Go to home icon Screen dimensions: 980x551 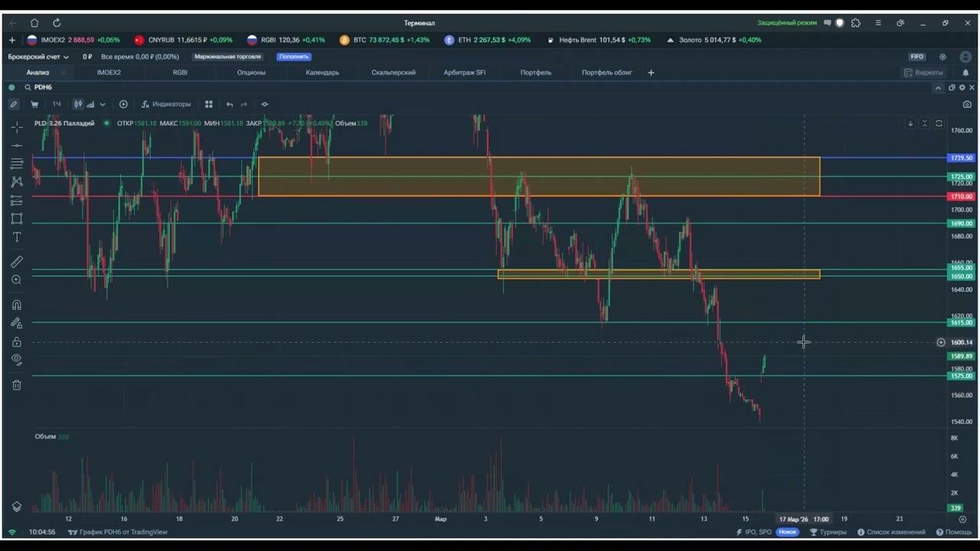(x=34, y=23)
